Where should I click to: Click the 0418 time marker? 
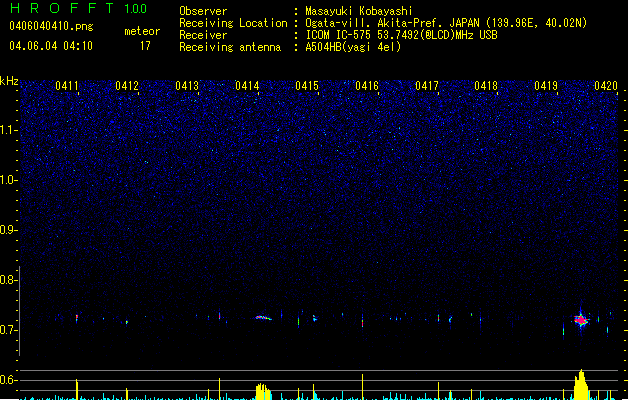click(486, 86)
